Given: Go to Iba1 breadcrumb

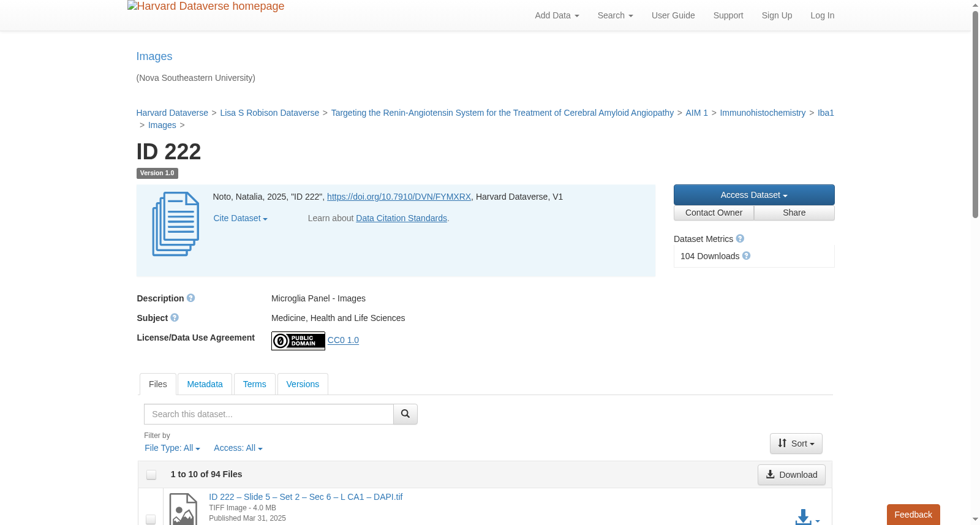Looking at the screenshot, I should click(826, 113).
